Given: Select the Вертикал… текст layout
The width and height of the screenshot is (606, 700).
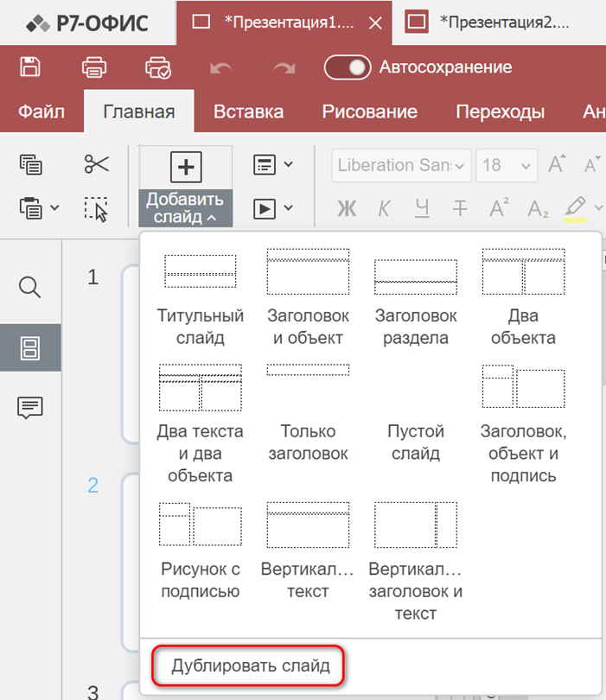Looking at the screenshot, I should pos(308,550).
